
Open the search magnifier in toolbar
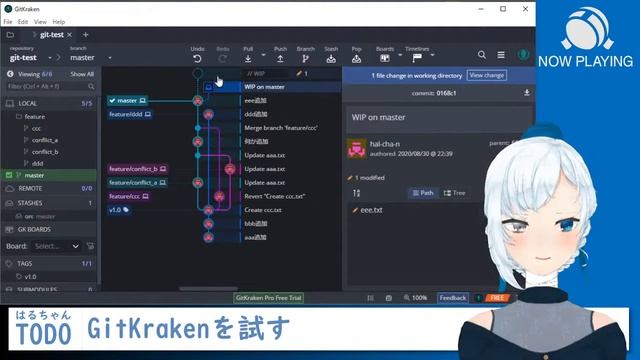482,55
